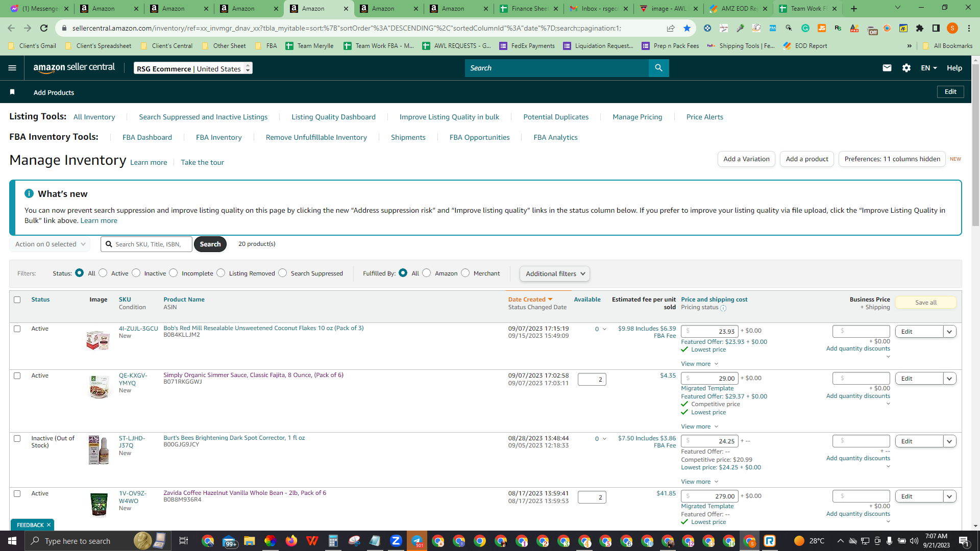
Task: Click the Add a Variation button
Action: pos(746,159)
